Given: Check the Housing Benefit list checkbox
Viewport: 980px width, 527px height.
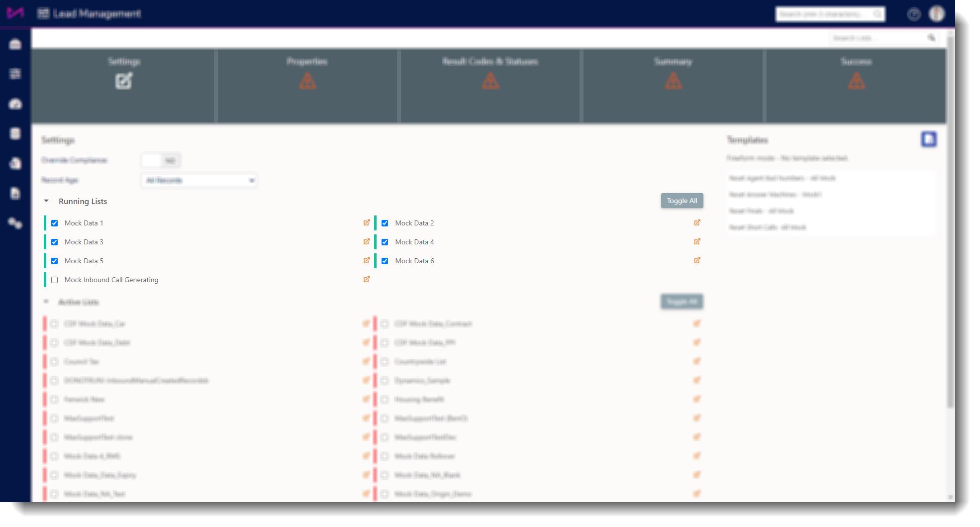Looking at the screenshot, I should [x=385, y=400].
